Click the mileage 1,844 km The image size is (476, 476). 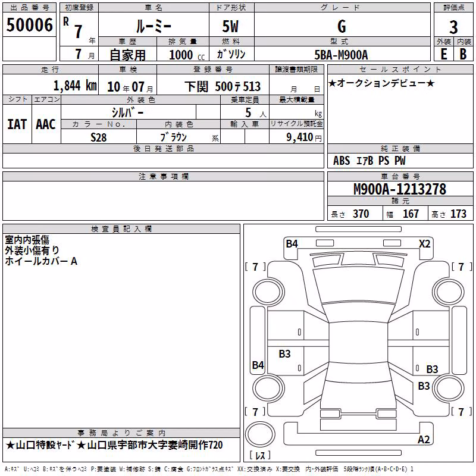[x=75, y=86]
